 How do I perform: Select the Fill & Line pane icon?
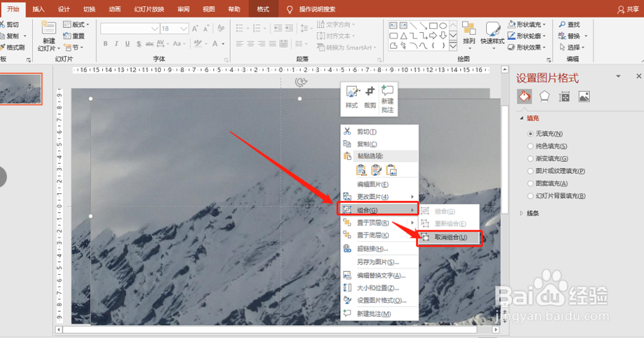click(x=524, y=97)
